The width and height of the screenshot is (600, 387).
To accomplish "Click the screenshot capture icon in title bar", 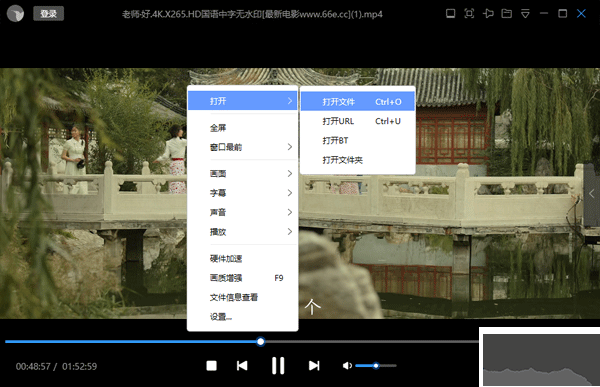I will pyautogui.click(x=469, y=14).
